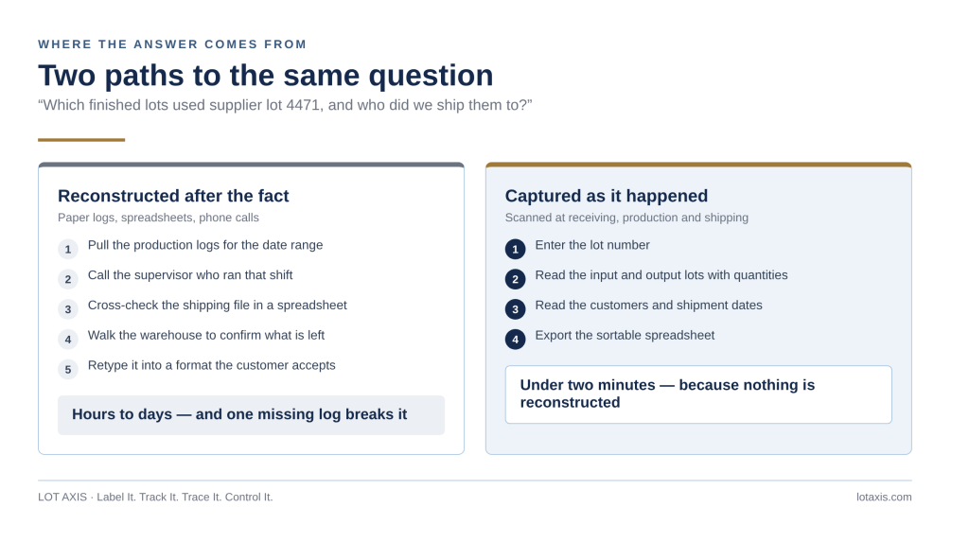Click step 2 badge beside Call the supervisor

(68, 279)
